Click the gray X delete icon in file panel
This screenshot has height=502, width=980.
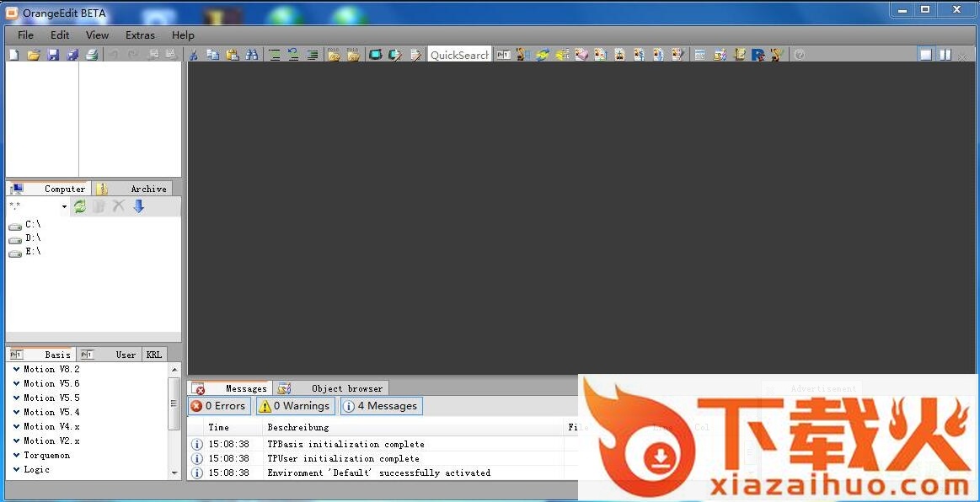[119, 206]
